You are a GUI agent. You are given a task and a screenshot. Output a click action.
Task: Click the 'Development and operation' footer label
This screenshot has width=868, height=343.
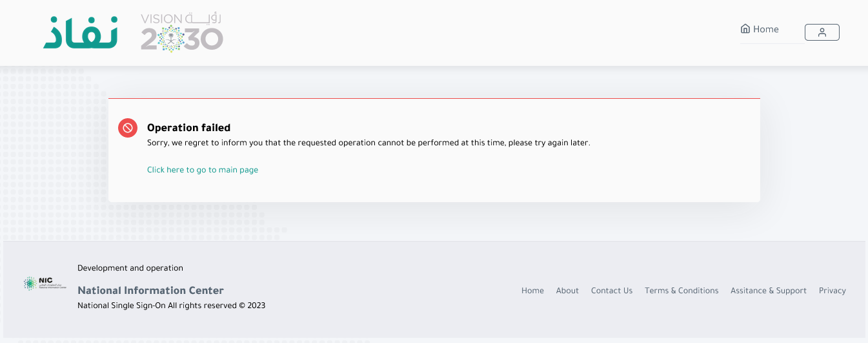130,268
